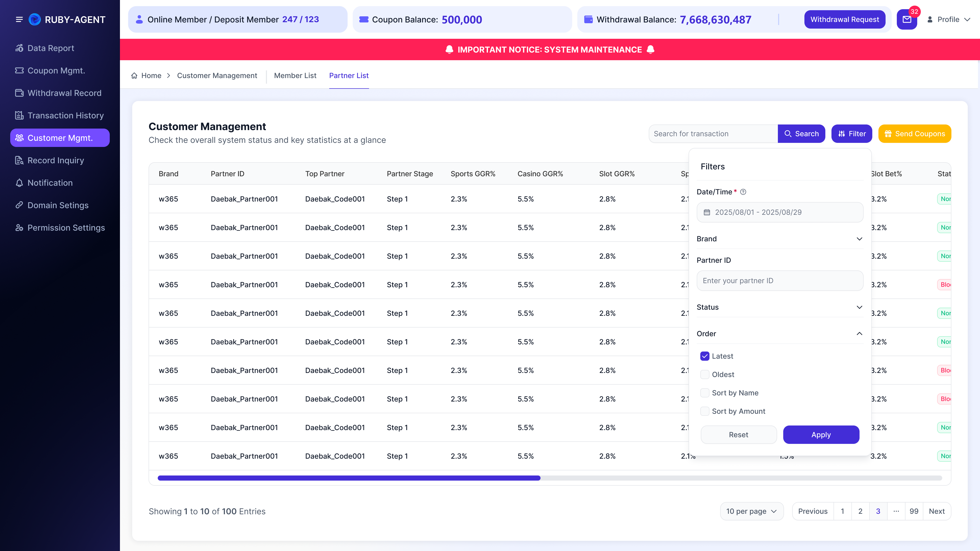Click the Send Coupons button
This screenshot has height=551, width=980.
(x=915, y=134)
